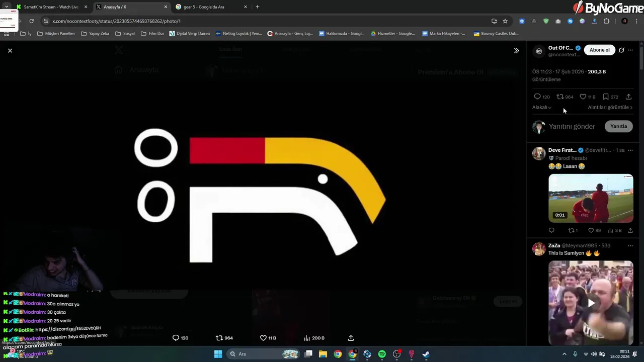
Task: Reply to Deve Fırat's comment
Action: [x=551, y=230]
